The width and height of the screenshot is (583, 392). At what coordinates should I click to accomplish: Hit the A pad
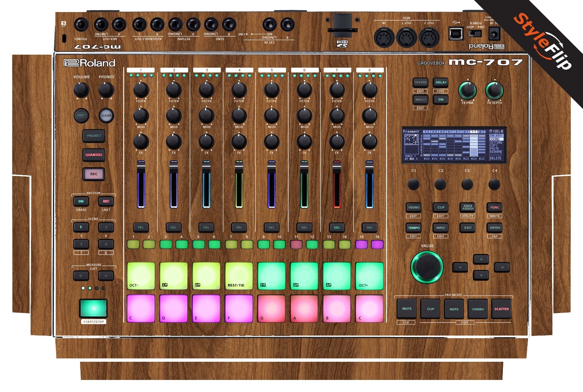(304, 309)
